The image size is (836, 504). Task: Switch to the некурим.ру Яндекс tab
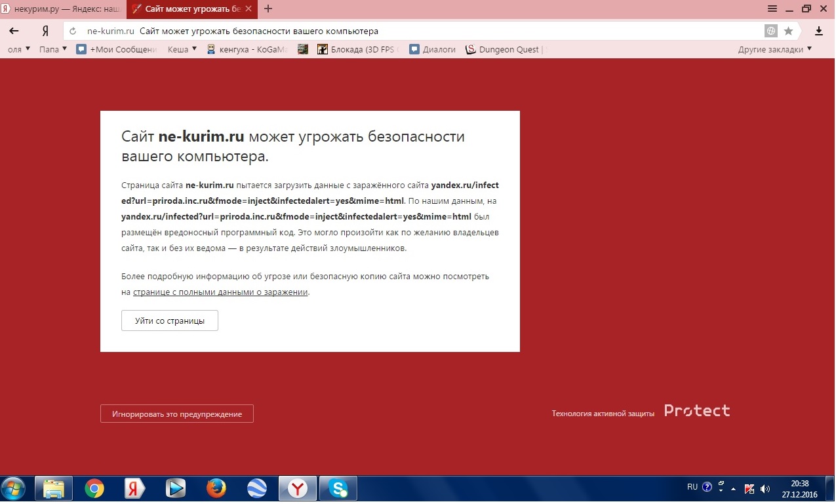point(62,9)
